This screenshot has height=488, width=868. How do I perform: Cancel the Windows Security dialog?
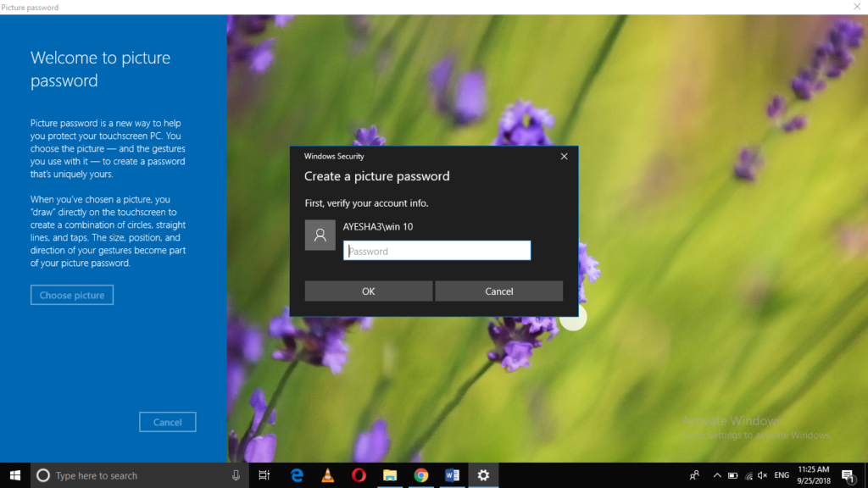coord(498,291)
